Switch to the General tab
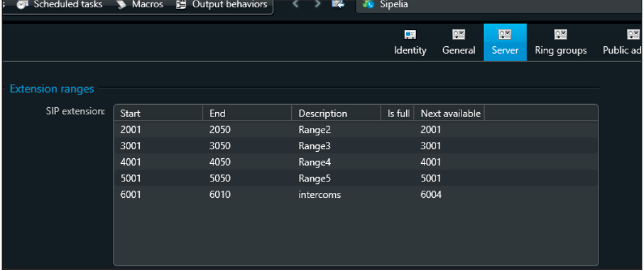The height and width of the screenshot is (271, 644). coord(459,43)
